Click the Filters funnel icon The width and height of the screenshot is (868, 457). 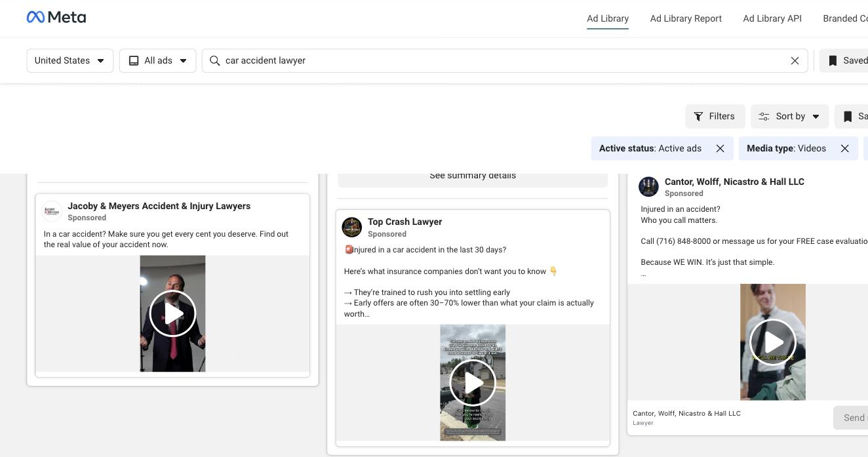tap(699, 116)
